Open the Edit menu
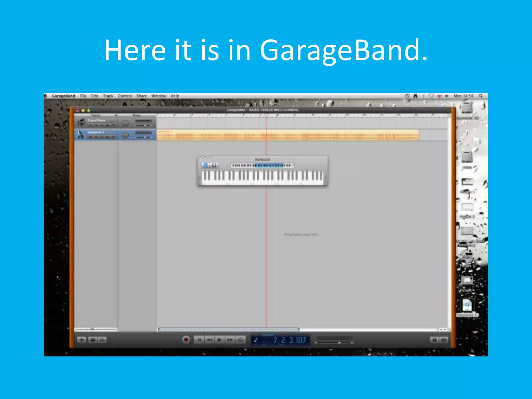Viewport: 532px width, 399px height. coord(95,96)
